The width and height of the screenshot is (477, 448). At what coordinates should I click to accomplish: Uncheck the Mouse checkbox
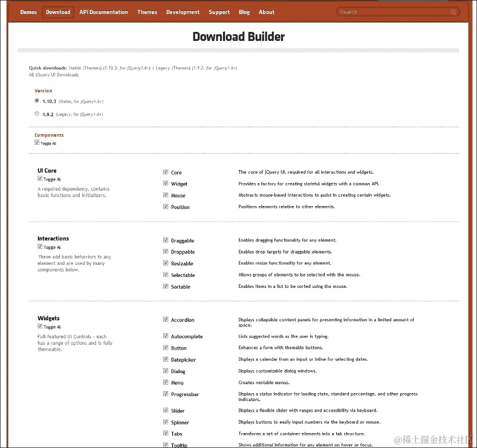(x=166, y=195)
